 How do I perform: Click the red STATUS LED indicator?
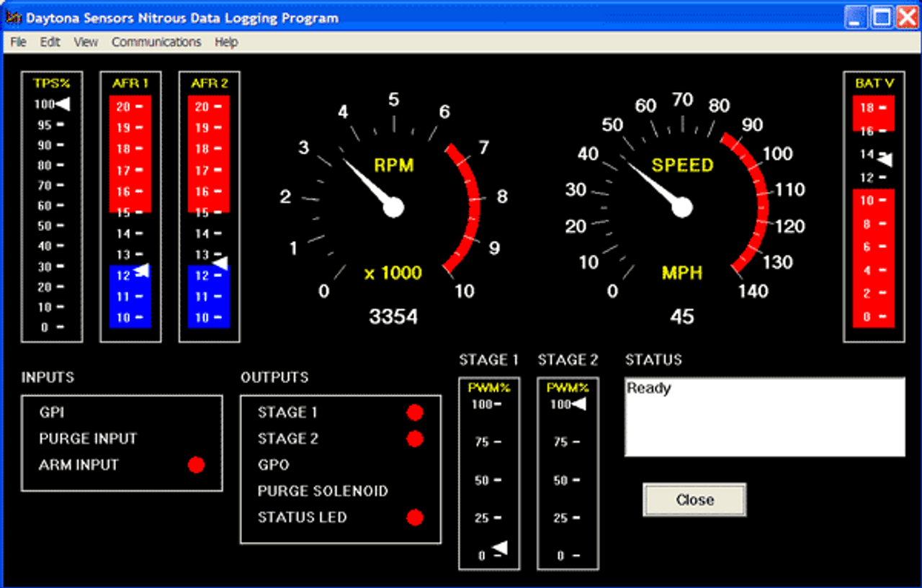click(x=415, y=517)
